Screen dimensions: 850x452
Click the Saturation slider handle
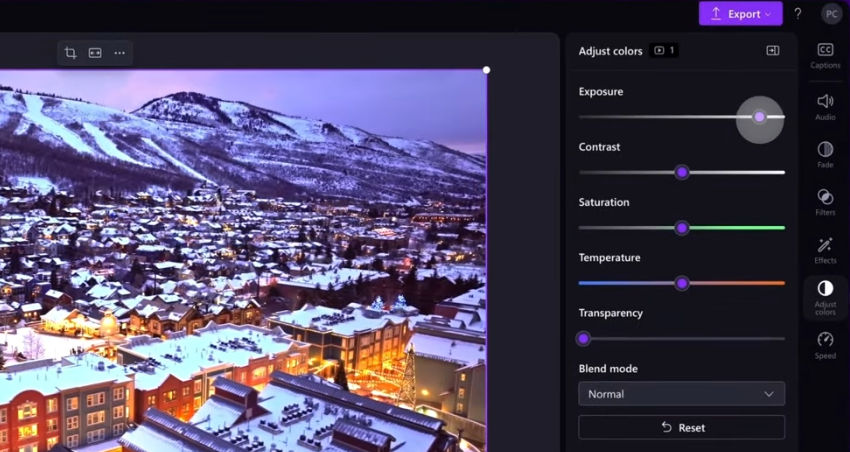[682, 228]
